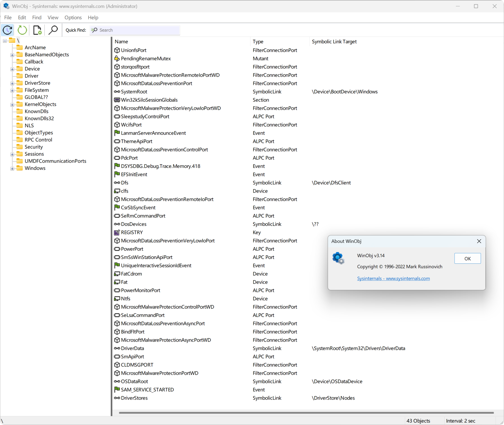Click the horizontal scrollbar of the object list

(x=306, y=413)
